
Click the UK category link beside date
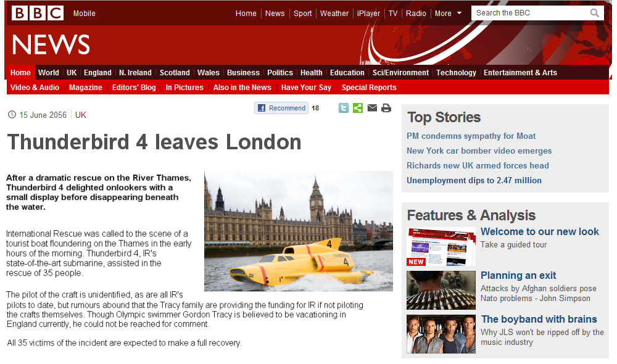click(x=81, y=115)
